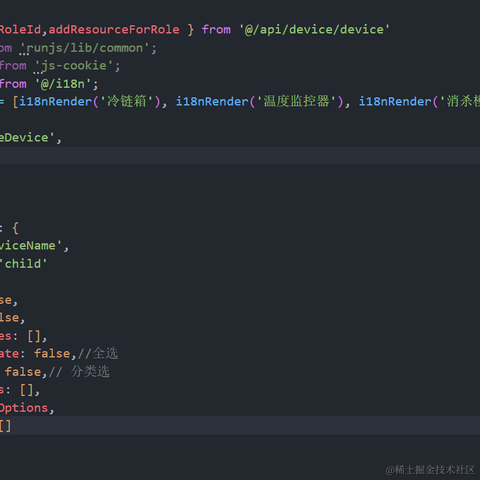Image resolution: width=480 pixels, height=480 pixels.
Task: Click the '@/i18n' import path string
Action: pos(63,84)
